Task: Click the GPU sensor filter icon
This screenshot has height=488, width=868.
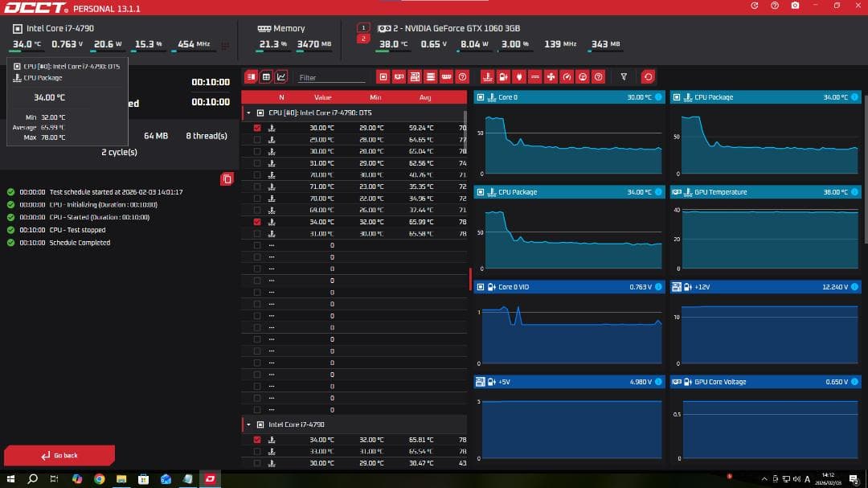Action: 399,77
